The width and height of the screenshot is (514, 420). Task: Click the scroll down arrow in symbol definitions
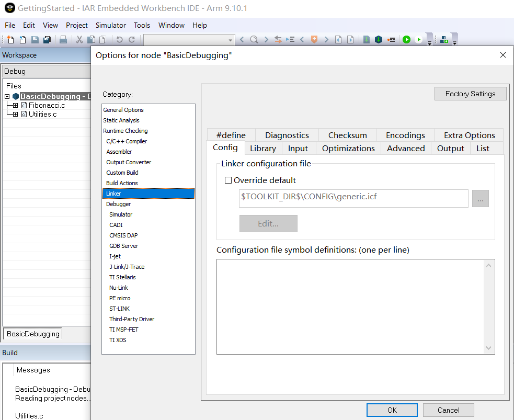[488, 348]
